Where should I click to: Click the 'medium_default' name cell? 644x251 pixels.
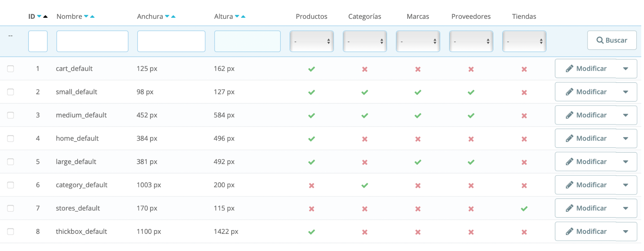point(81,115)
